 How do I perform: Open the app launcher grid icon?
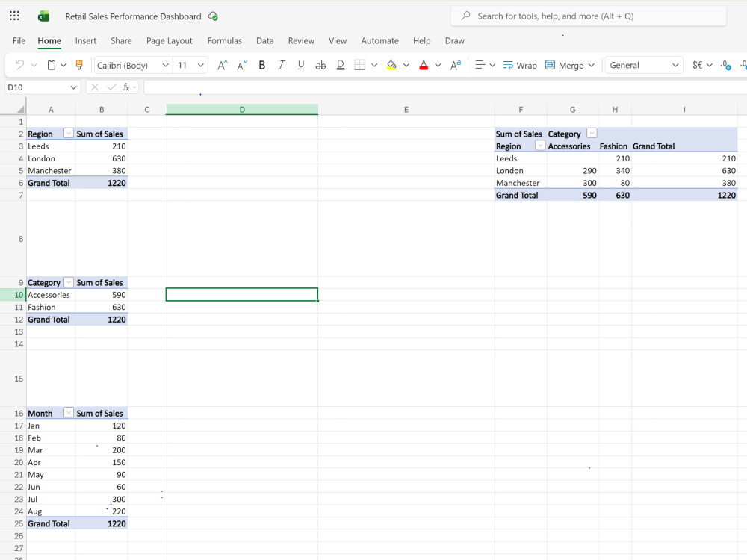pyautogui.click(x=14, y=16)
